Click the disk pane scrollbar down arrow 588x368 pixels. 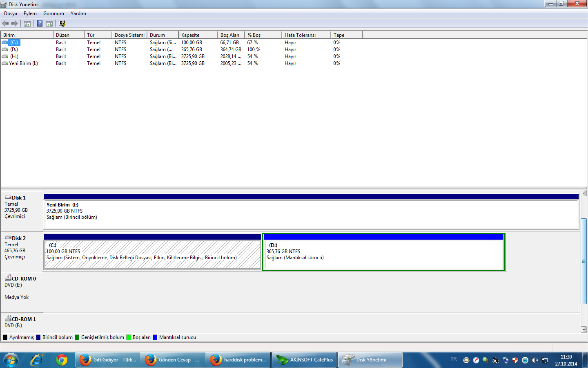click(x=584, y=330)
